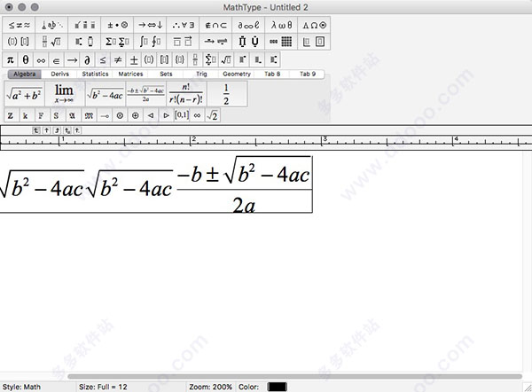Open the labeled arrow templates palette
Screen dimensions: 532x392
(215, 42)
